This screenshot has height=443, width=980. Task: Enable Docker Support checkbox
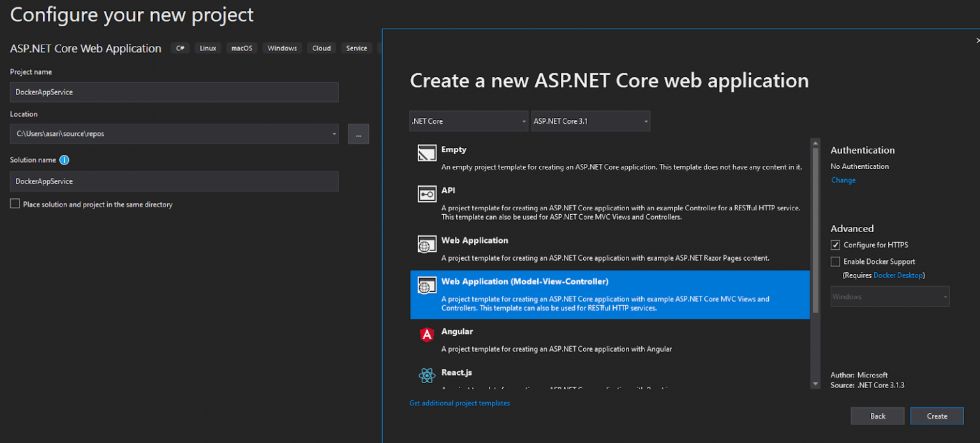836,261
